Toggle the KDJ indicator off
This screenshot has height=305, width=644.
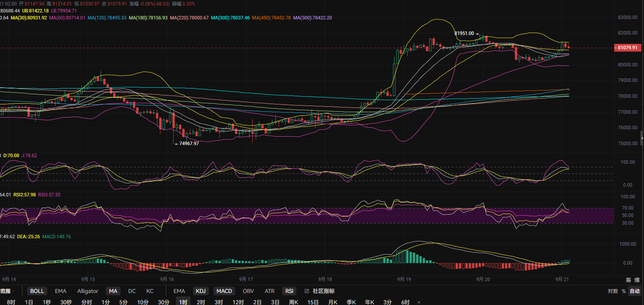click(201, 291)
